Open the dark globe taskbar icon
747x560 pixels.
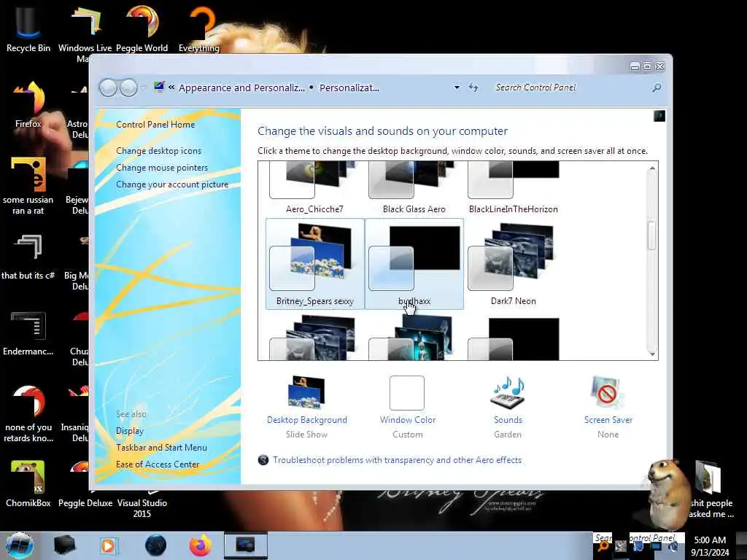(155, 545)
